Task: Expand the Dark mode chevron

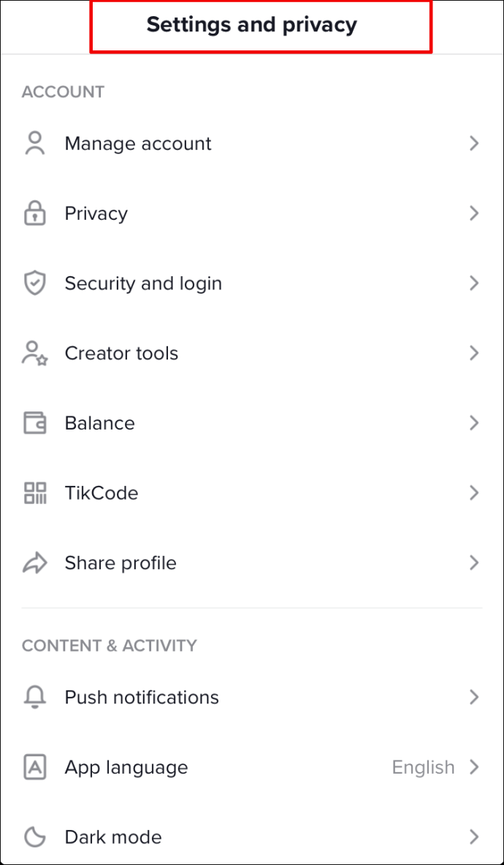Action: pyautogui.click(x=474, y=837)
